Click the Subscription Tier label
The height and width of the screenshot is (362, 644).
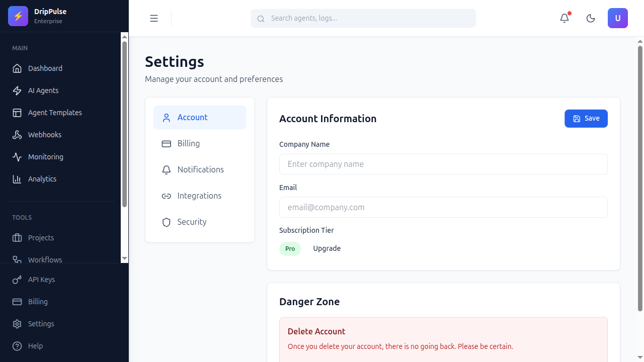coord(306,230)
